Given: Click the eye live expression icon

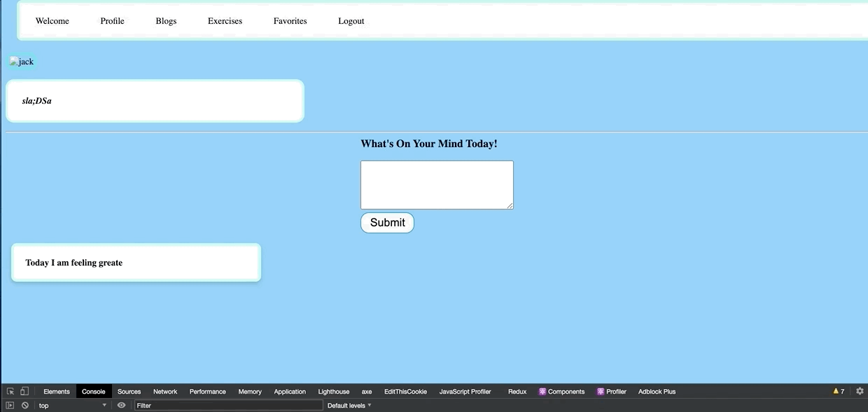Looking at the screenshot, I should (x=121, y=406).
